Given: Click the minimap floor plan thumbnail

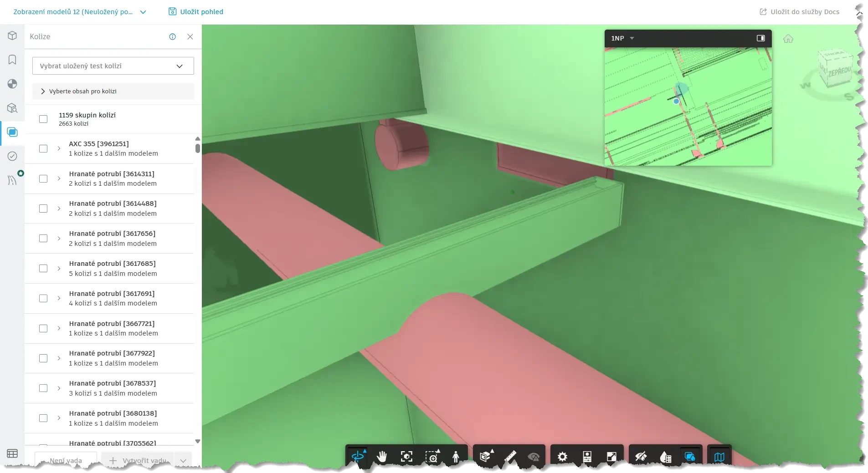Looking at the screenshot, I should tap(688, 107).
